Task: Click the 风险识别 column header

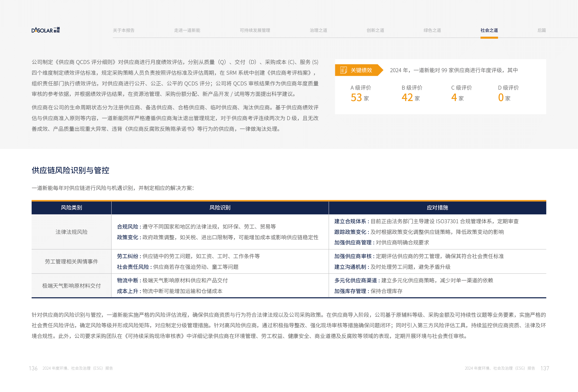Action: (x=220, y=208)
